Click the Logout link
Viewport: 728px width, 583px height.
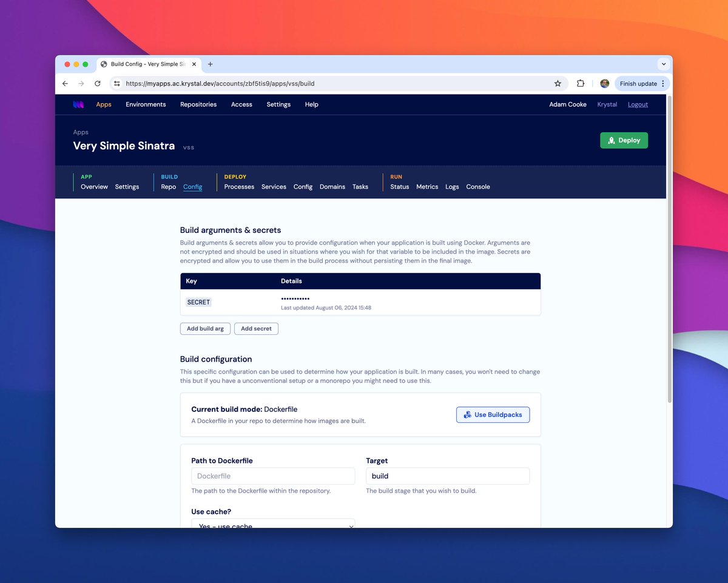click(638, 104)
